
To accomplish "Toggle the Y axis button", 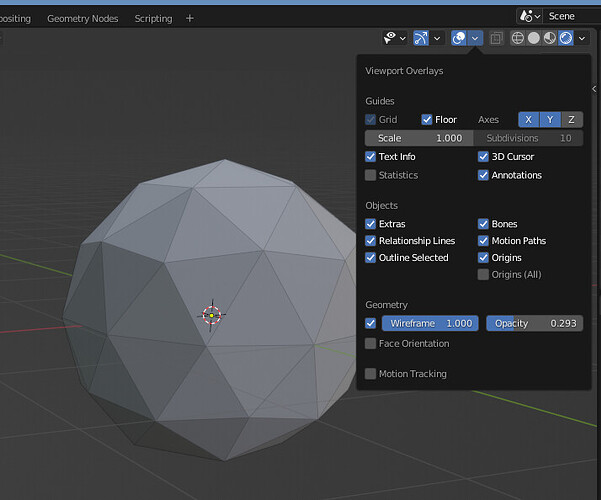I will click(x=550, y=120).
